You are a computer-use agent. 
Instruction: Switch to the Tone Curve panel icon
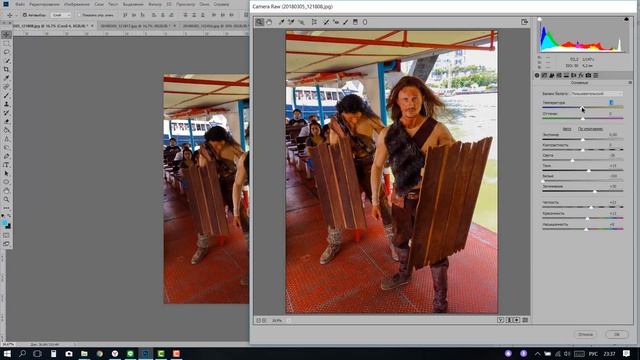(x=544, y=76)
